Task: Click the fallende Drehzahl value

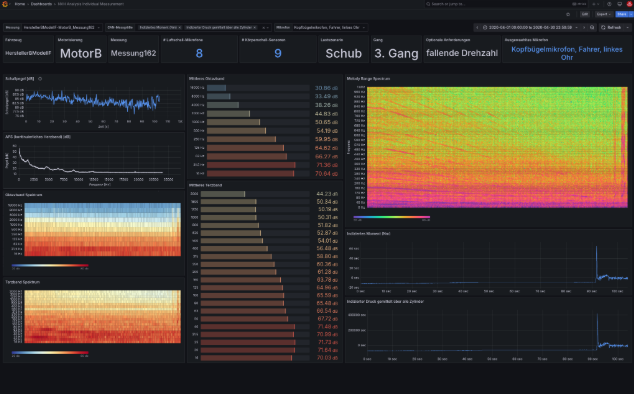Action: [462, 53]
